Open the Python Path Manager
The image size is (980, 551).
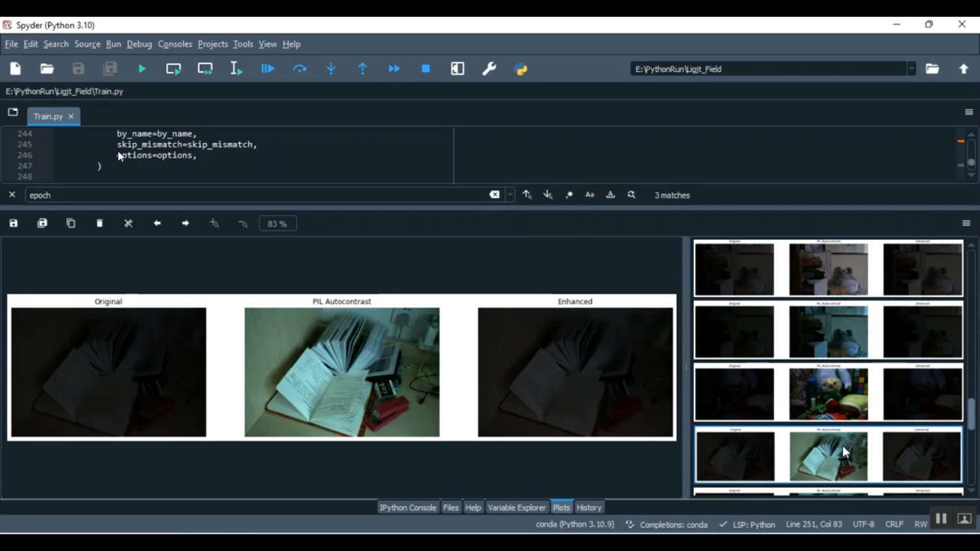coord(521,69)
